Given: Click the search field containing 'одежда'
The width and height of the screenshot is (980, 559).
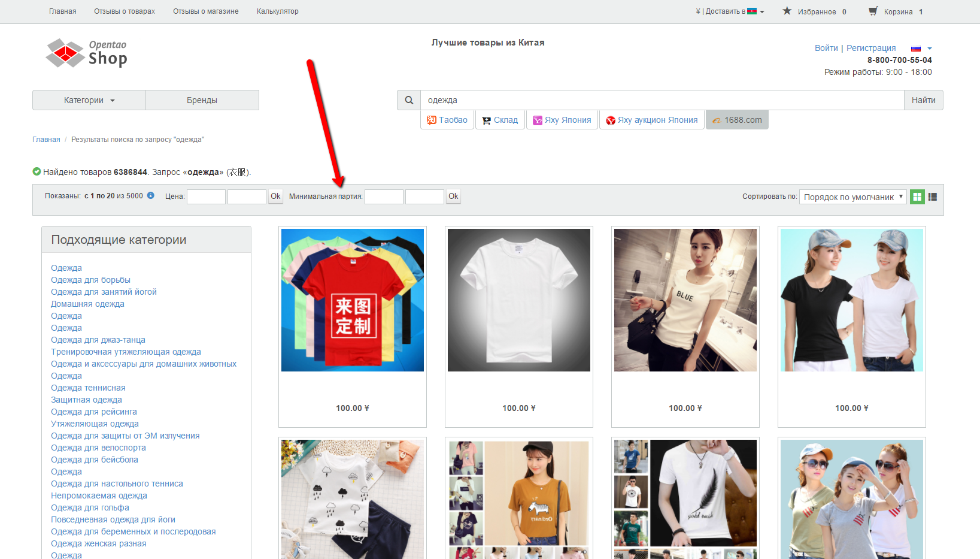Looking at the screenshot, I should 662,100.
